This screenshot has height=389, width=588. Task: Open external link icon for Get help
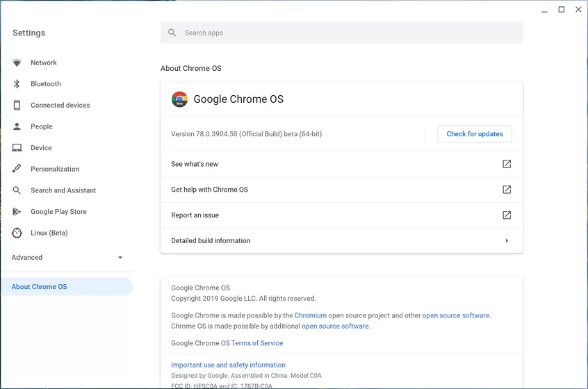tap(507, 190)
